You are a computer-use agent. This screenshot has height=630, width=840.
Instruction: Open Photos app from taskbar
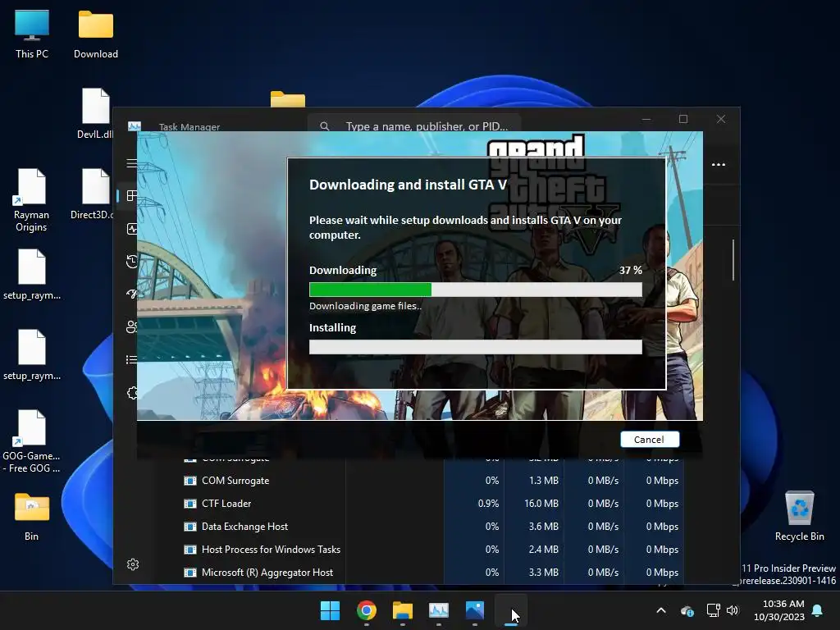click(x=475, y=610)
